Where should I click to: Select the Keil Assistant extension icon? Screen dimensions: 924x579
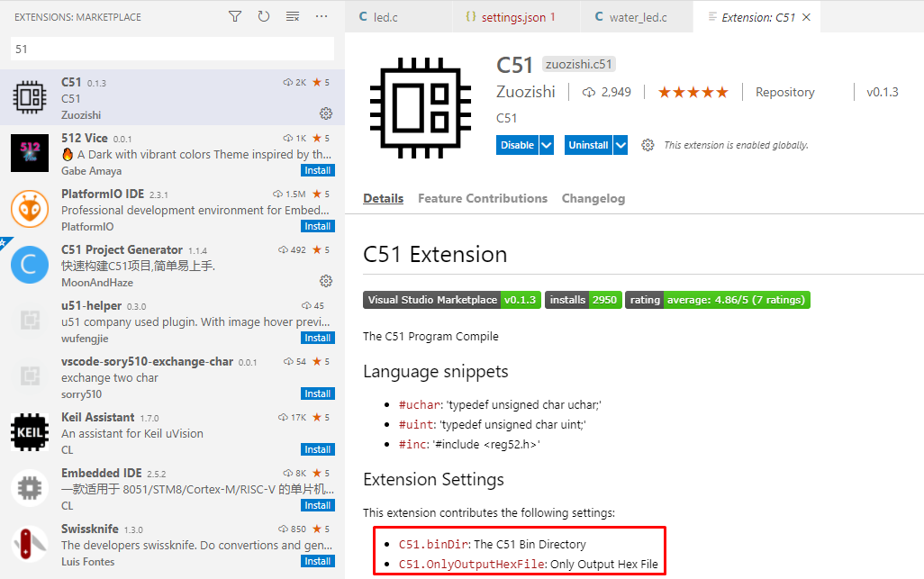pyautogui.click(x=30, y=432)
